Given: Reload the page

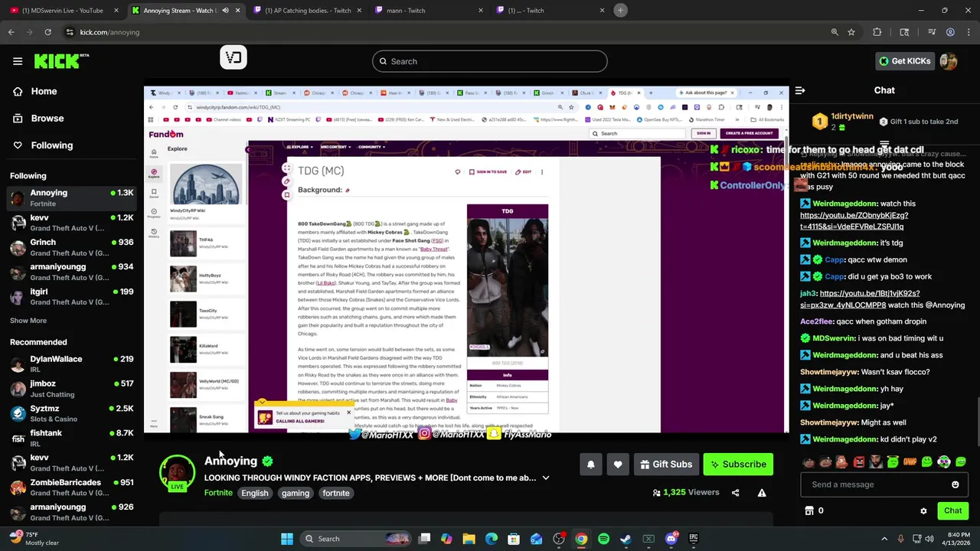Looking at the screenshot, I should (x=47, y=32).
